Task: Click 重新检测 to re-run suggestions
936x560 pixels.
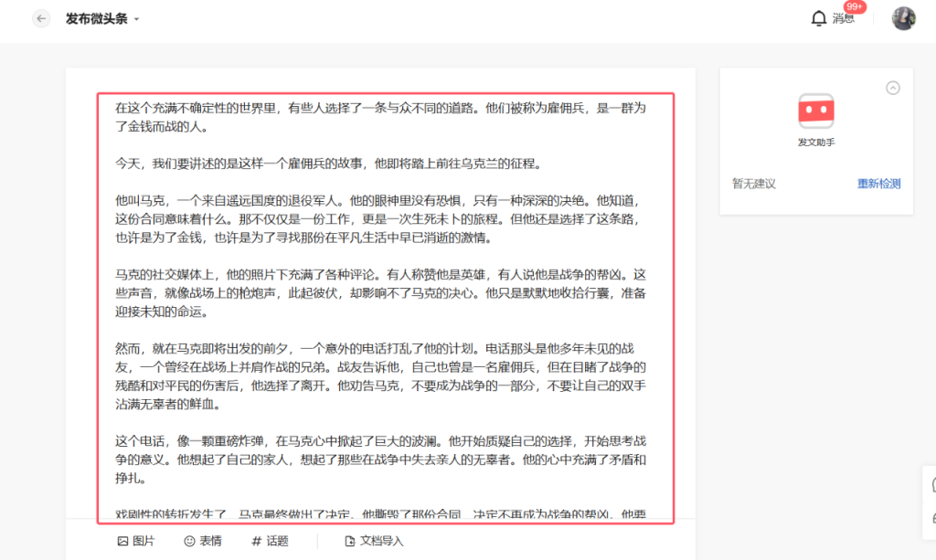Action: pyautogui.click(x=877, y=183)
